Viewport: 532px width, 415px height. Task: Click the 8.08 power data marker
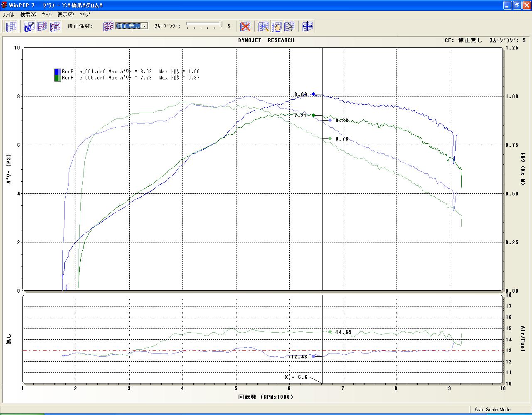point(313,94)
